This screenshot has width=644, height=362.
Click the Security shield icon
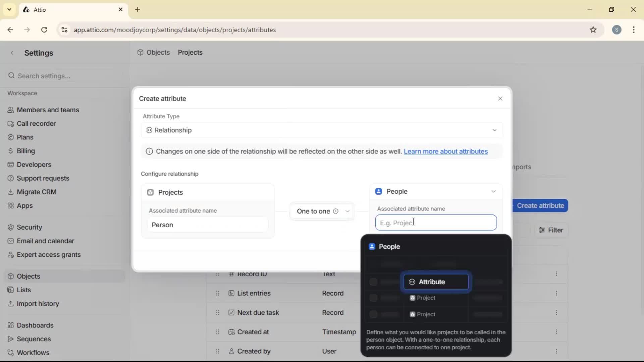click(11, 227)
